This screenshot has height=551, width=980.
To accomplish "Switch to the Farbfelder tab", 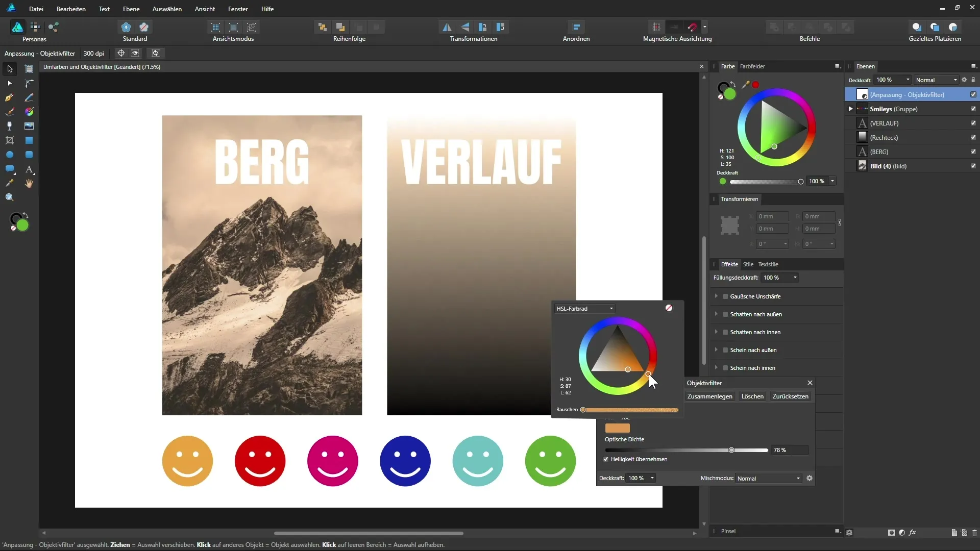I will (752, 66).
